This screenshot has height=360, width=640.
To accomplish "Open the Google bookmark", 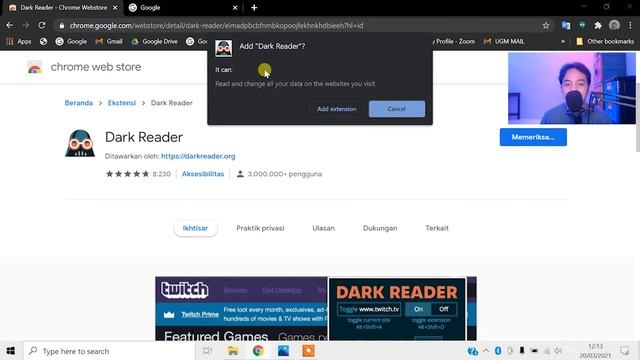I will click(x=71, y=41).
